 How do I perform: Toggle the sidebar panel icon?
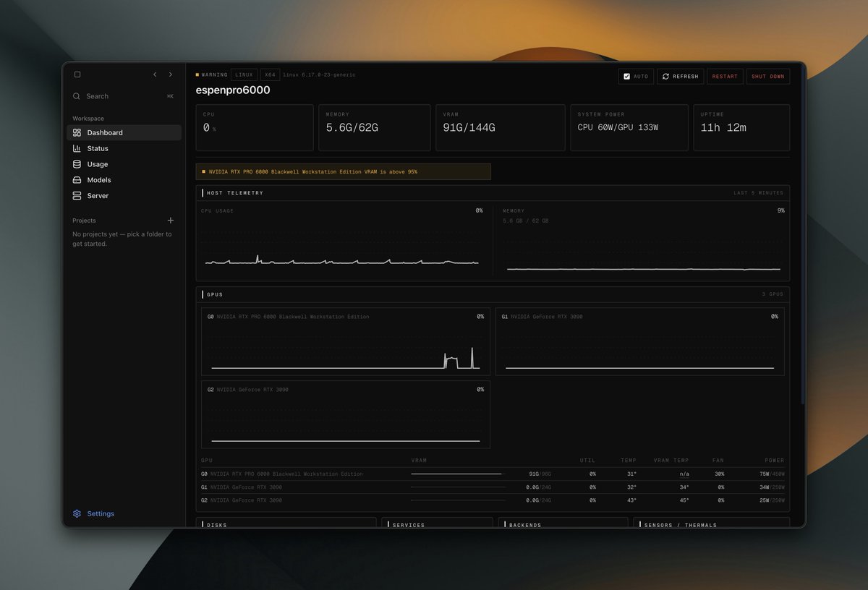click(x=77, y=74)
